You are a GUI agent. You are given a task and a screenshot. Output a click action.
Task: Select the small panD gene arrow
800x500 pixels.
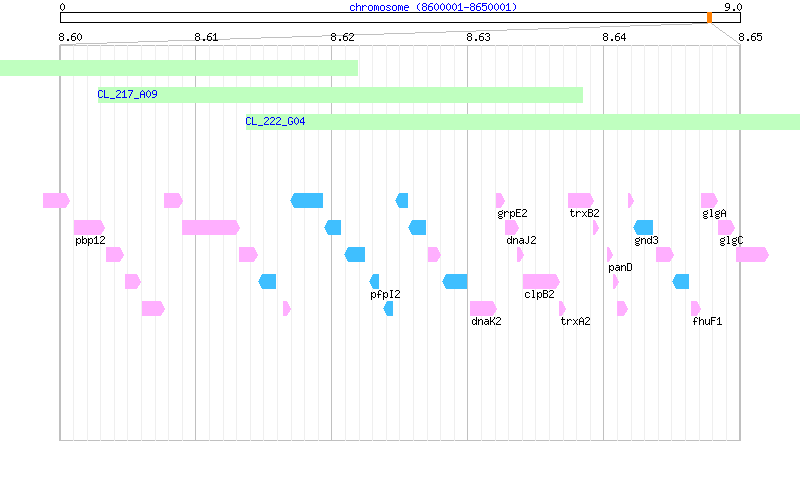coord(610,255)
